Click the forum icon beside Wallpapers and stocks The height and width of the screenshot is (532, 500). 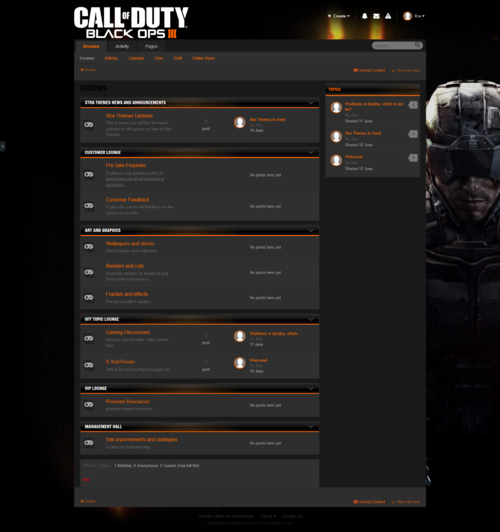(89, 247)
